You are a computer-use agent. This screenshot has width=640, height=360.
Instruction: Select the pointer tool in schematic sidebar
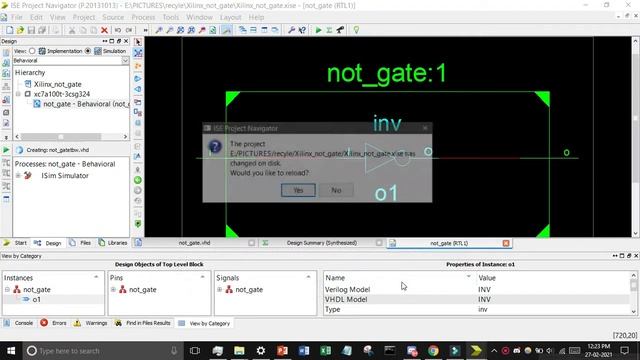click(x=138, y=42)
